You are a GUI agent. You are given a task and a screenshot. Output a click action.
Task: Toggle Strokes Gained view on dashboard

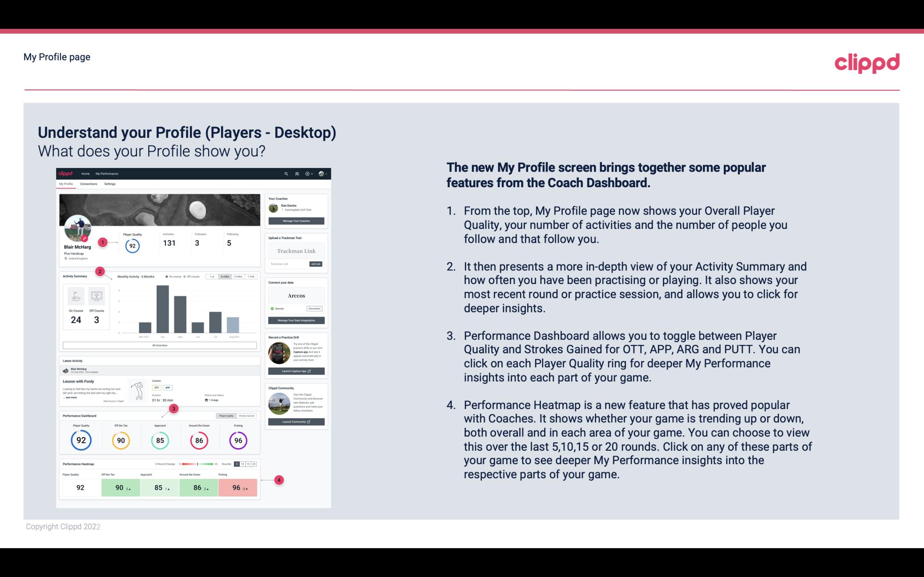click(248, 416)
